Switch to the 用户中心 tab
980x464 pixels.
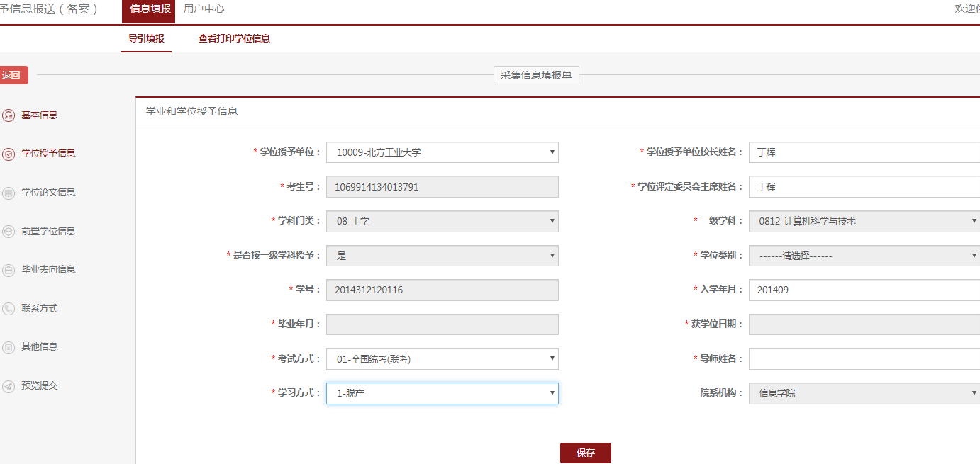tap(204, 9)
